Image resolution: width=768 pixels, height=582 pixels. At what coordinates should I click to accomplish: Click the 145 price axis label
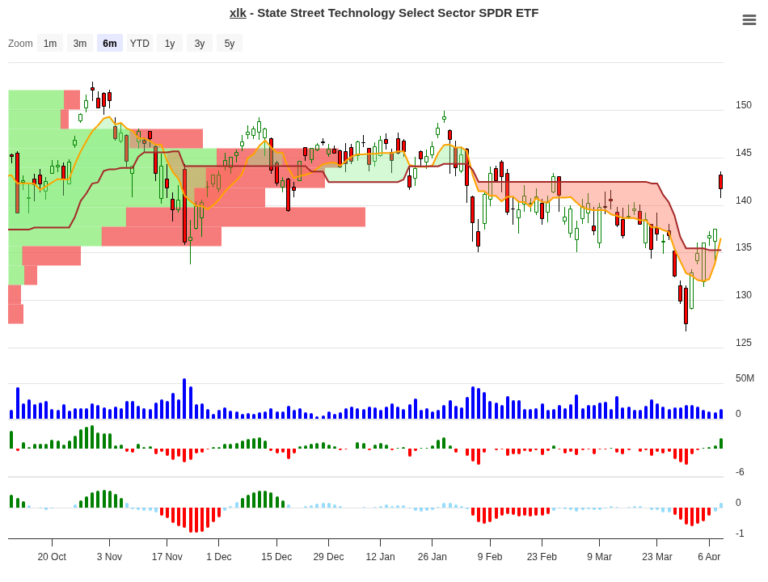click(x=743, y=152)
